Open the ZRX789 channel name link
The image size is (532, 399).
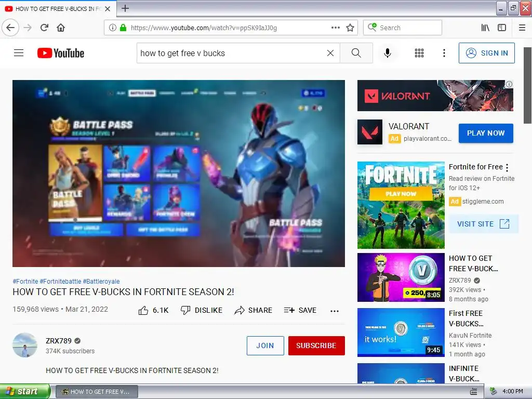(x=59, y=341)
